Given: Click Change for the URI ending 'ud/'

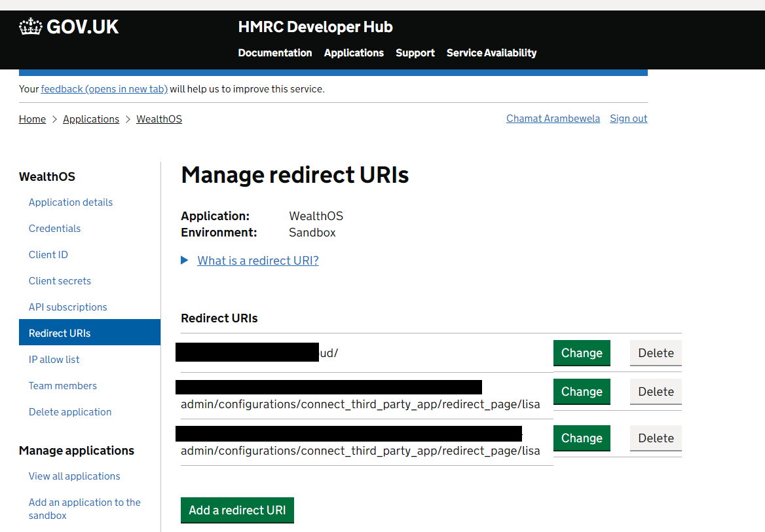Looking at the screenshot, I should (x=582, y=353).
